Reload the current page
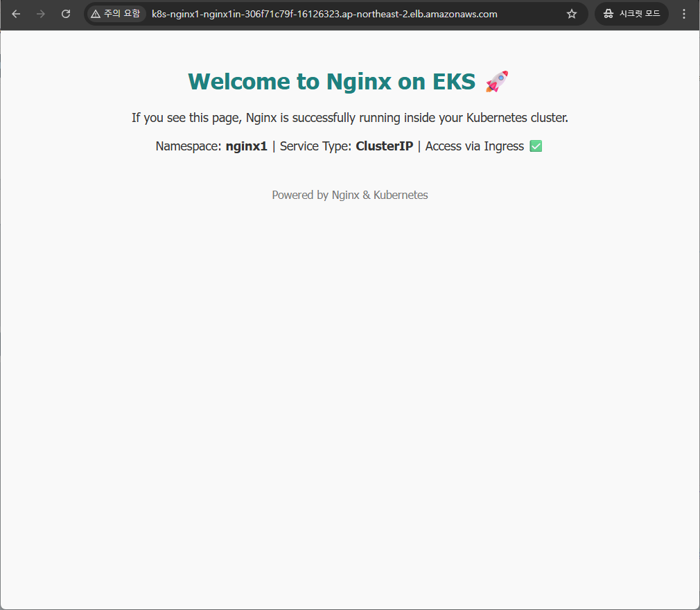The image size is (700, 610). (x=66, y=14)
